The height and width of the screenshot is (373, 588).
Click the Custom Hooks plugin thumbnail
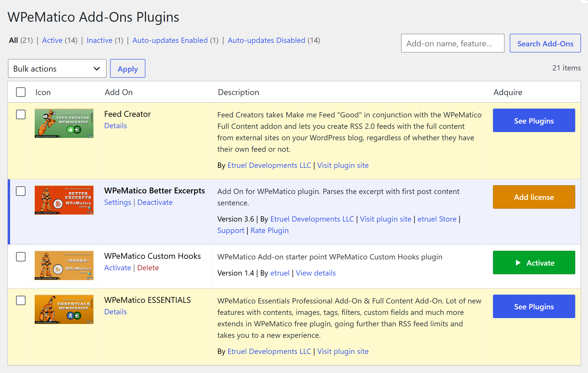pyautogui.click(x=64, y=265)
